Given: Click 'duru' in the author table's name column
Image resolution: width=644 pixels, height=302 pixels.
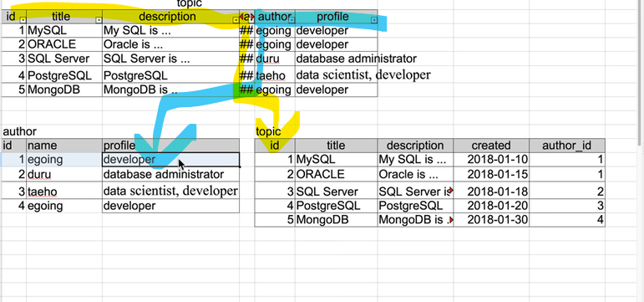Looking at the screenshot, I should 64,175.
